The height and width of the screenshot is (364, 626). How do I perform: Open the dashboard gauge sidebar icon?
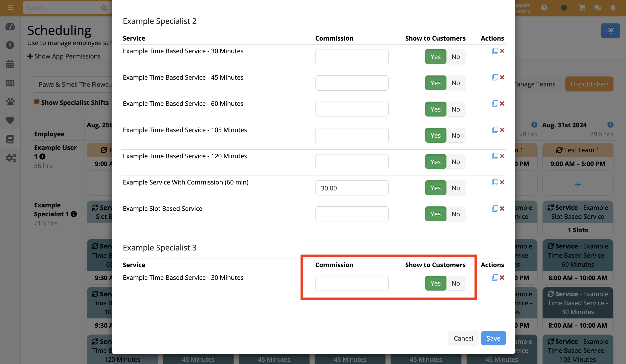click(10, 26)
